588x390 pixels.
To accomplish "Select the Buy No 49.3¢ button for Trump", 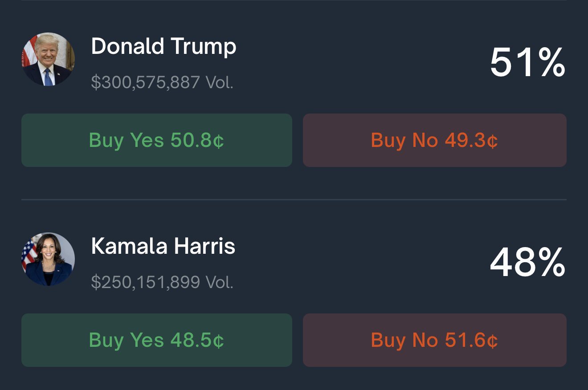I will tap(434, 140).
